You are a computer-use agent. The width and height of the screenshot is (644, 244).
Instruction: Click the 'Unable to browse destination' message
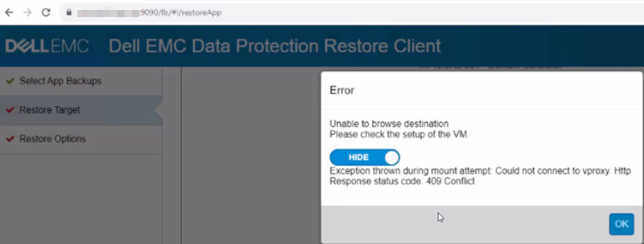coord(389,124)
